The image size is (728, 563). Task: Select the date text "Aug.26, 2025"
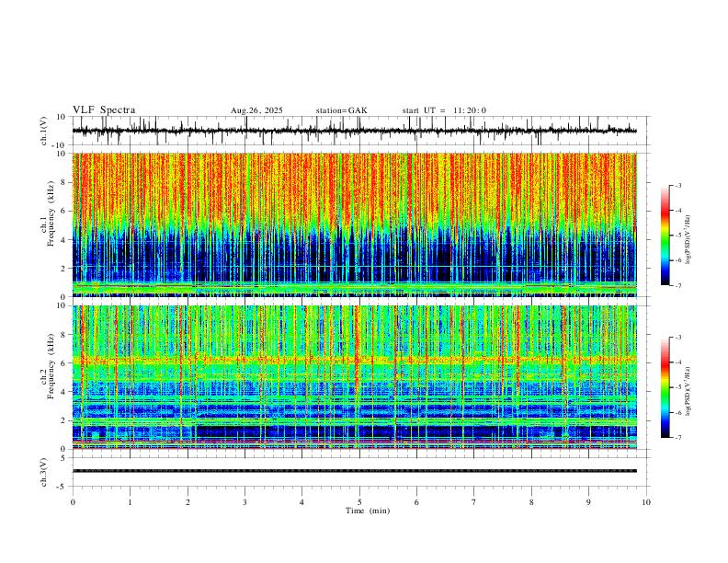pyautogui.click(x=256, y=110)
